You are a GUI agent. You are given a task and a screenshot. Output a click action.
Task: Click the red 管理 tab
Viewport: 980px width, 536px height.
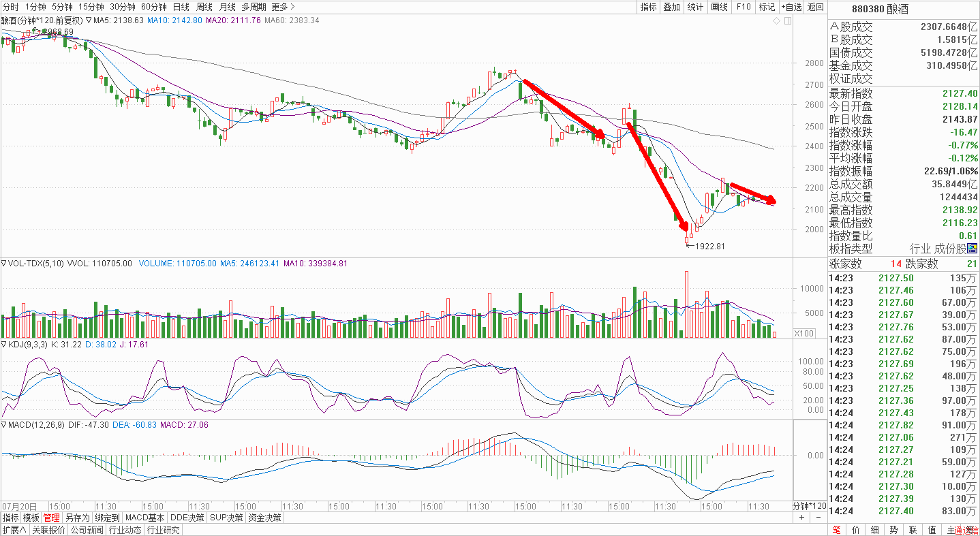pos(52,518)
